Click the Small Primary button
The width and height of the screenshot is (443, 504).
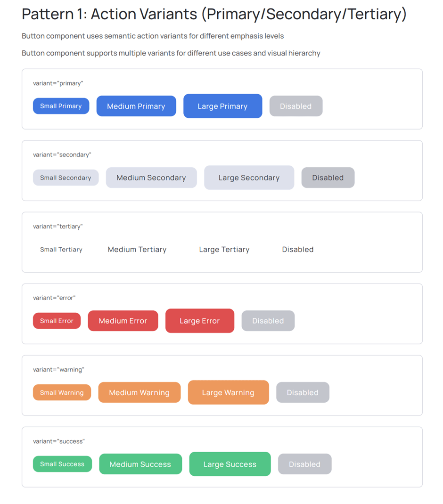coord(61,106)
